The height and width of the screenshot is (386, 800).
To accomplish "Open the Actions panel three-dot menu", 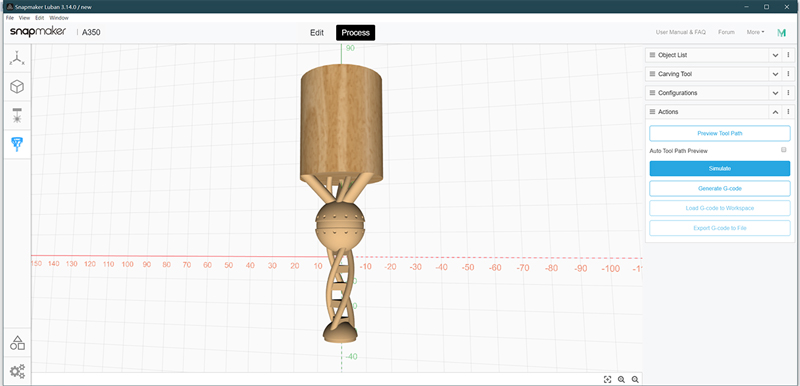I will point(788,112).
